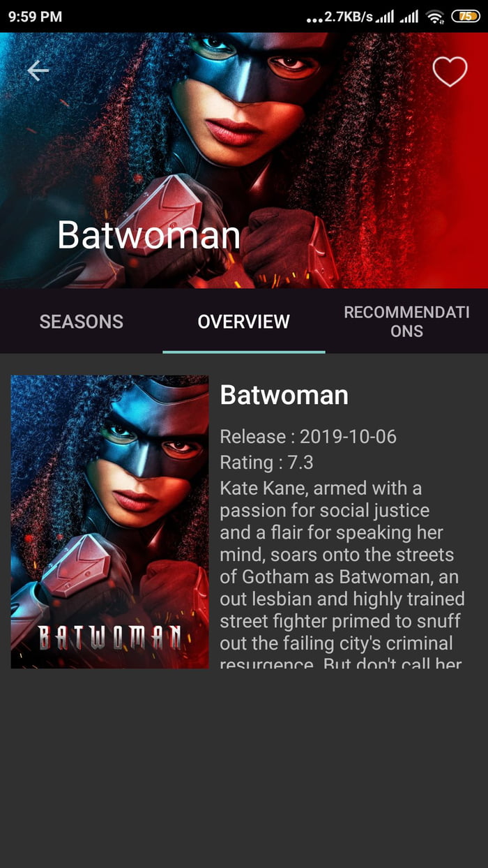Tap the Wi-Fi icon in status bar
488x868 pixels.
(436, 16)
